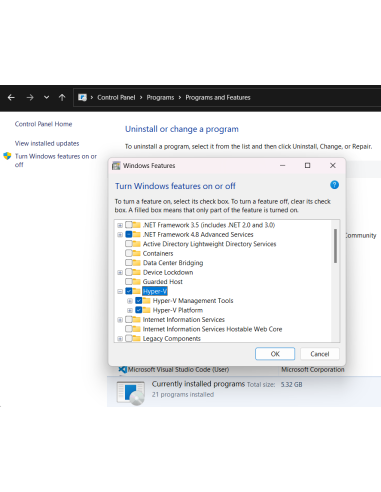This screenshot has width=381, height=492.
Task: Enable Active Directory Lightweight Directory Services checkbox
Action: [129, 244]
